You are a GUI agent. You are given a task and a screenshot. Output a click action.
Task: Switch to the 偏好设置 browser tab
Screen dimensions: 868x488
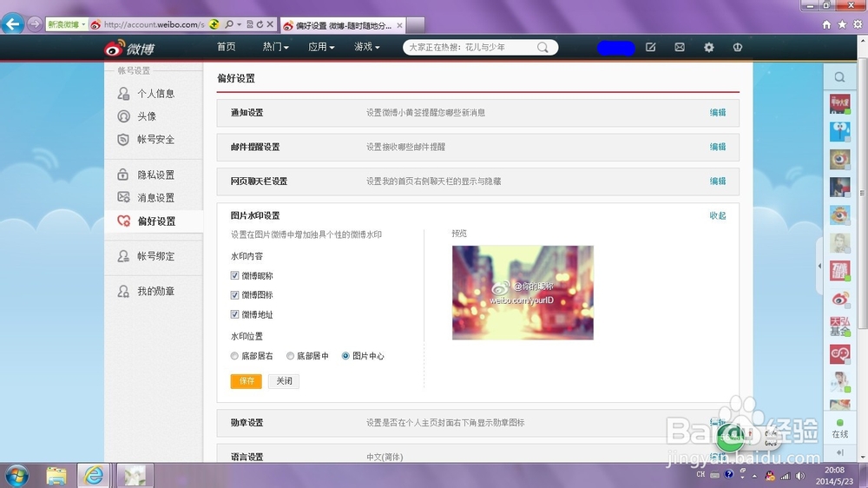(342, 25)
